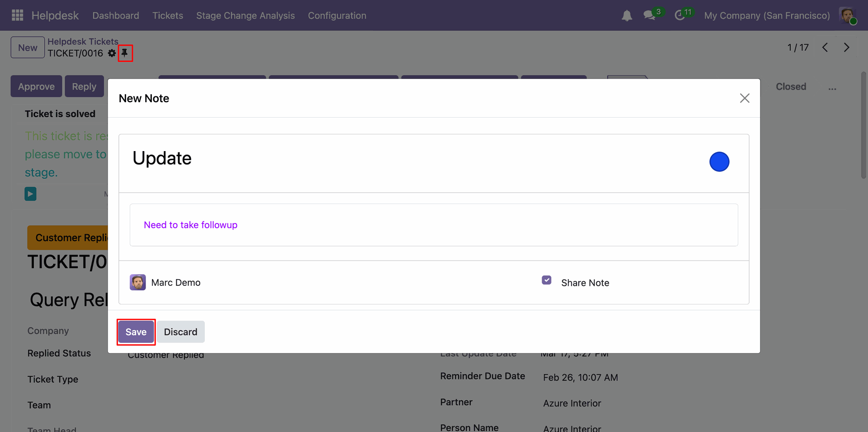Click the pin note icon
Viewport: 868px width, 432px height.
(125, 53)
